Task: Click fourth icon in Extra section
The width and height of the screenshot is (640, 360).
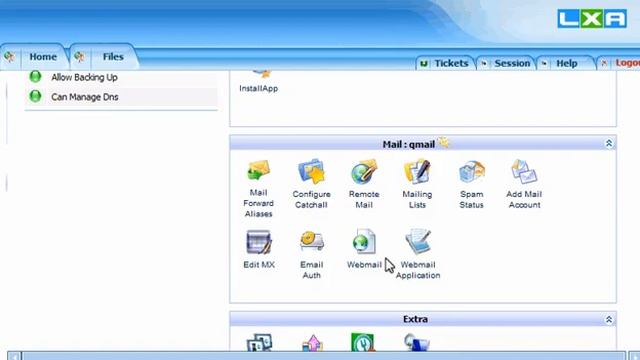Action: (416, 342)
